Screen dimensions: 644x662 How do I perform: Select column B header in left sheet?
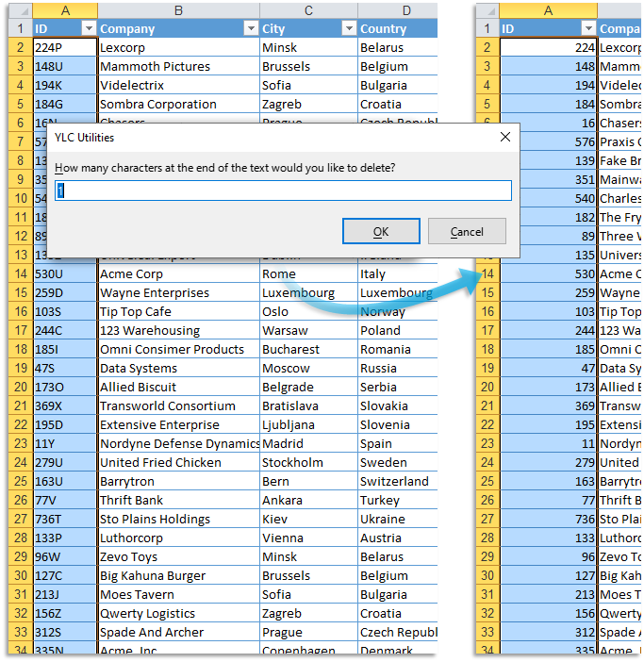tap(178, 10)
